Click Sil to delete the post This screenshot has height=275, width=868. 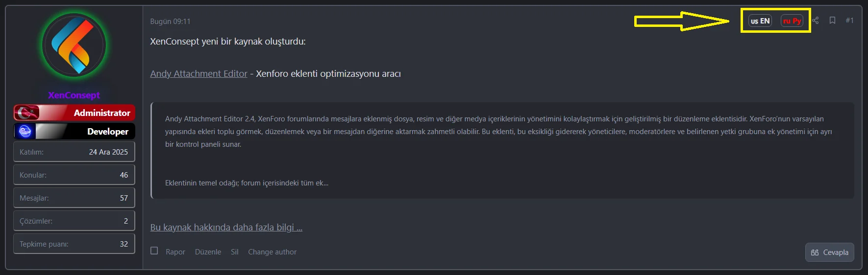click(x=235, y=252)
